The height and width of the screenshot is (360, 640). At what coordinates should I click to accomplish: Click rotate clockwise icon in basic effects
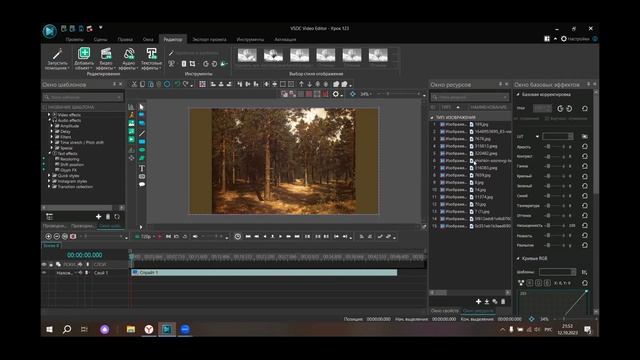(x=569, y=109)
